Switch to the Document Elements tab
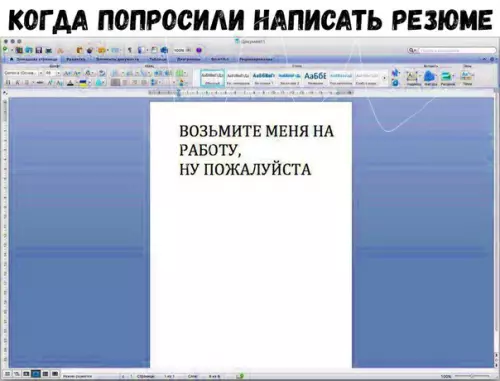The width and height of the screenshot is (500, 381). click(x=118, y=59)
